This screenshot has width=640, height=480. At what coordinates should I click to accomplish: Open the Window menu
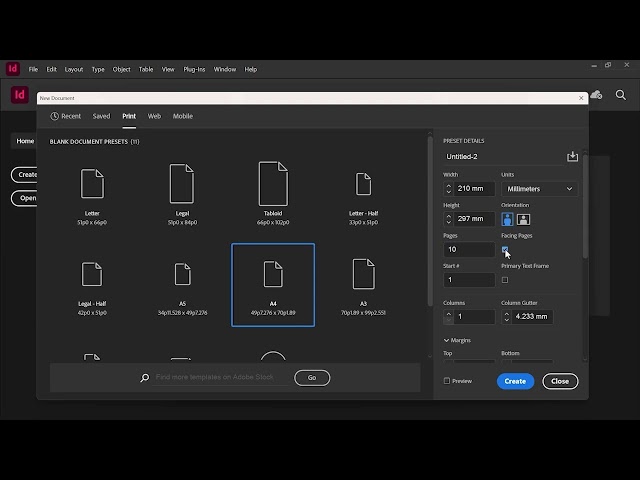point(225,69)
